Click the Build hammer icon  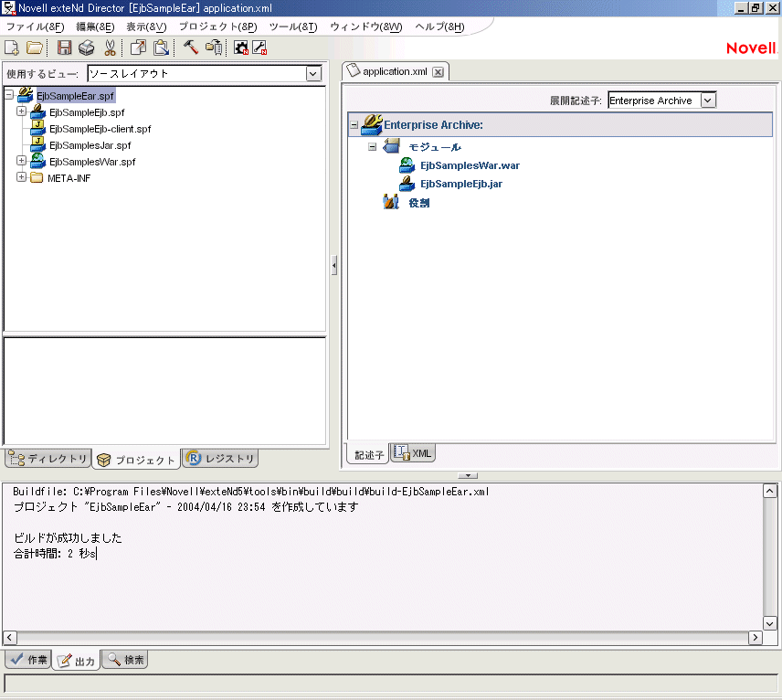click(x=191, y=48)
